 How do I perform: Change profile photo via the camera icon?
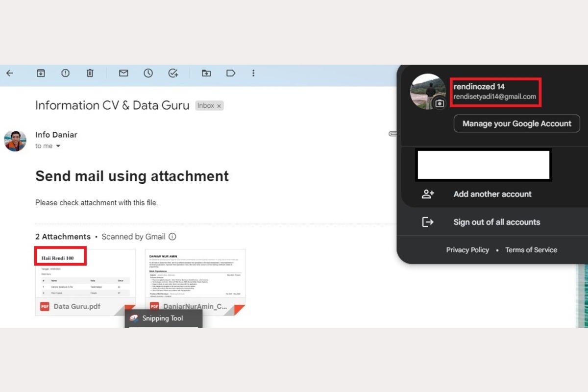coord(440,103)
